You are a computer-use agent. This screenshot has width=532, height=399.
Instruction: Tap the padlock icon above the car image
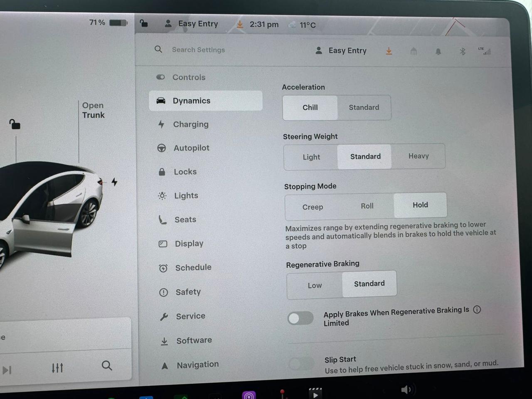pos(15,124)
